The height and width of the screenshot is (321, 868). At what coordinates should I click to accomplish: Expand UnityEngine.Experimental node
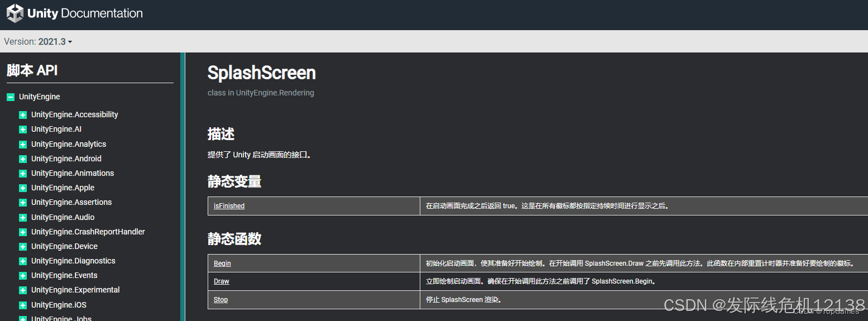[x=23, y=290]
